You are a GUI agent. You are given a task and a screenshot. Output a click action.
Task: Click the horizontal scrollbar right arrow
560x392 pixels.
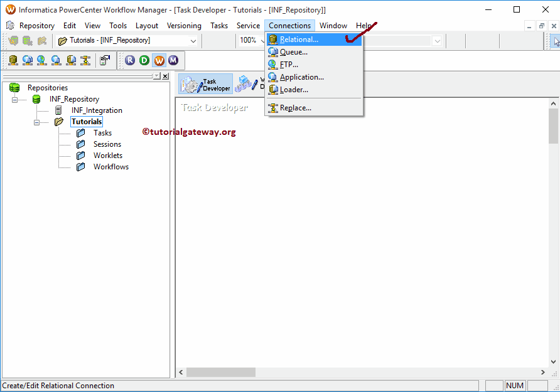(x=543, y=373)
